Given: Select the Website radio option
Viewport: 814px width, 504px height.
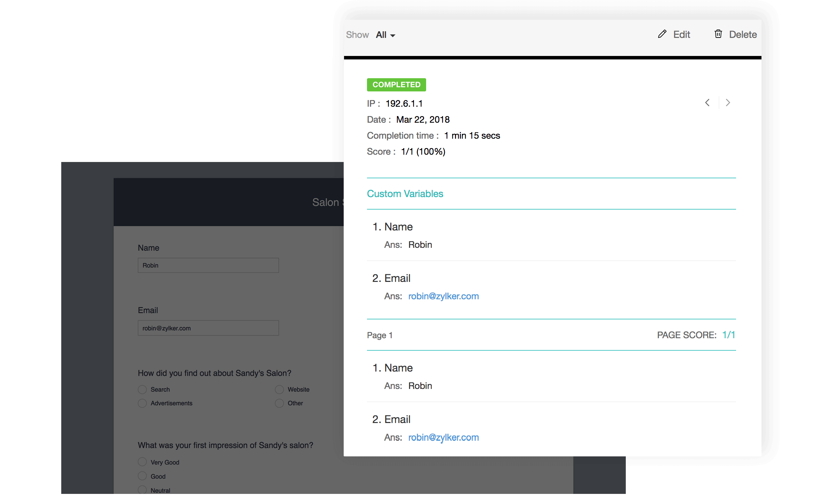Looking at the screenshot, I should [x=279, y=389].
